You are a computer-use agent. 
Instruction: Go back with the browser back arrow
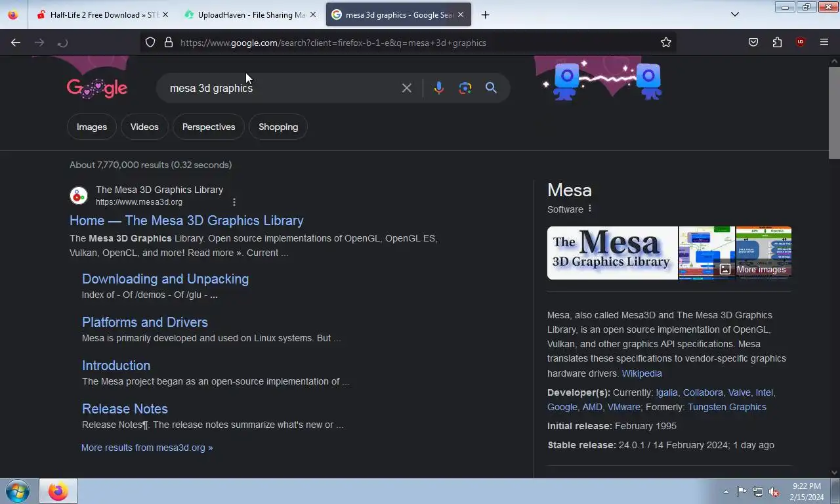pyautogui.click(x=16, y=43)
